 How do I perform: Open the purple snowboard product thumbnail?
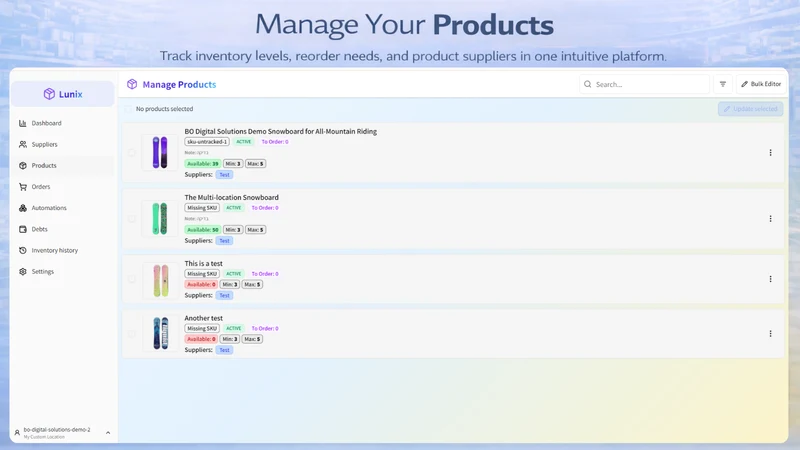160,153
